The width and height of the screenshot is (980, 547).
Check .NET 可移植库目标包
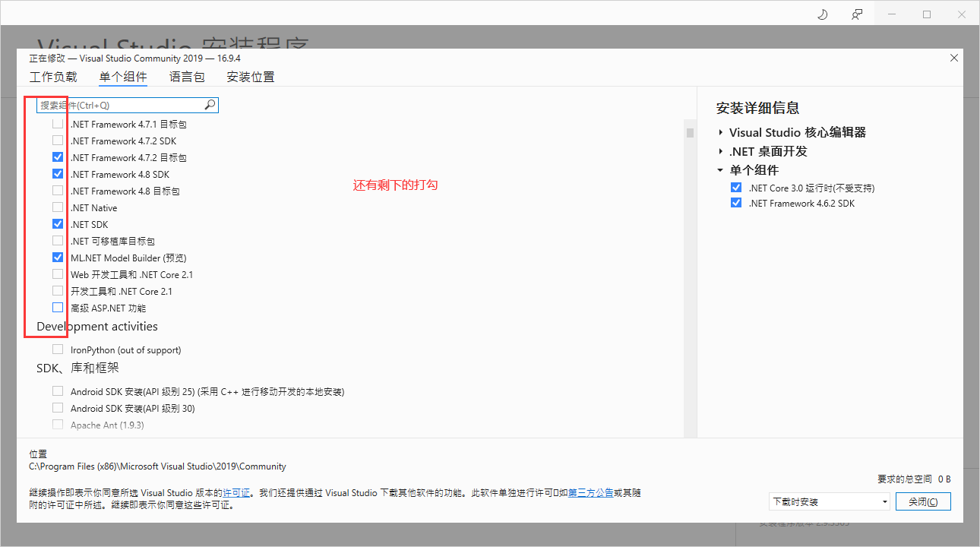58,241
